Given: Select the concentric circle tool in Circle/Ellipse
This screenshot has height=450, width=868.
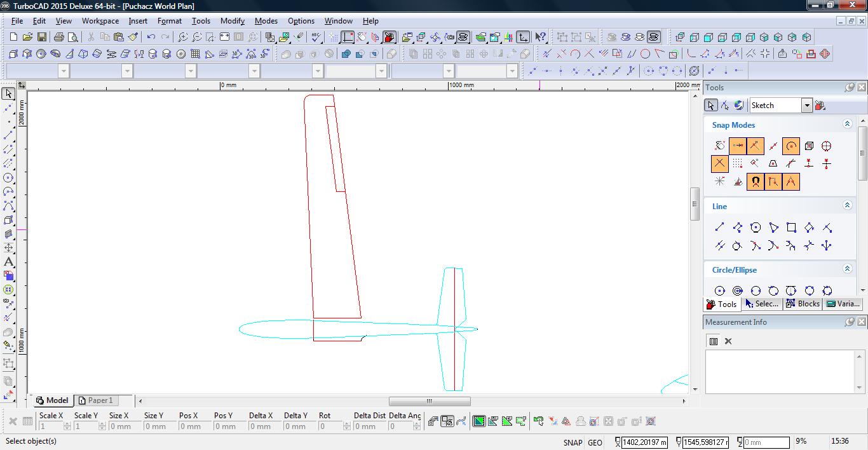Looking at the screenshot, I should coord(738,291).
